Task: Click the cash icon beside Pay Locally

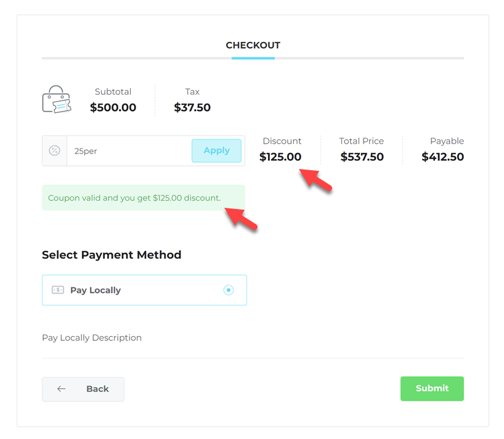Action: (x=58, y=290)
